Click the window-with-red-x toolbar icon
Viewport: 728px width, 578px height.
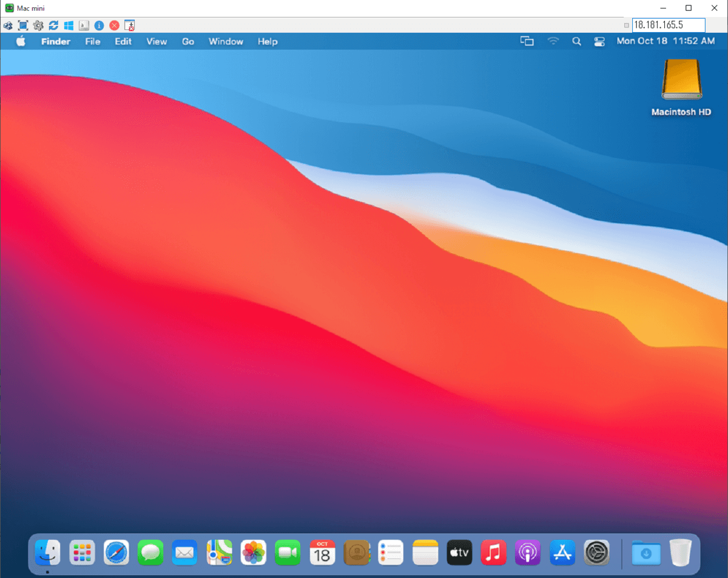(x=129, y=25)
